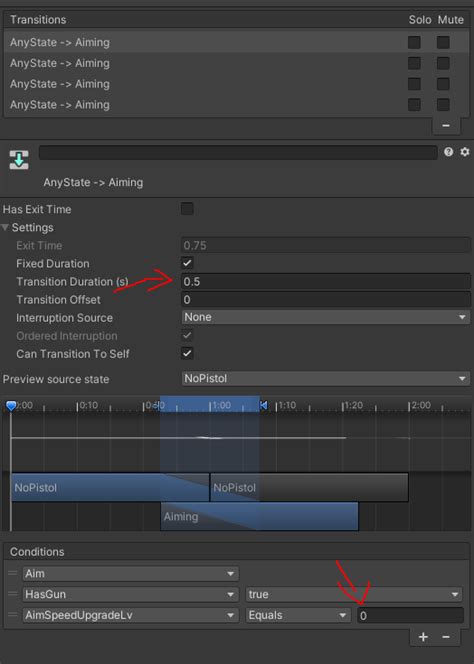Screen dimensions: 474x664
Task: Toggle Solo for the first AnyState -> Aiming transition
Action: (x=414, y=42)
